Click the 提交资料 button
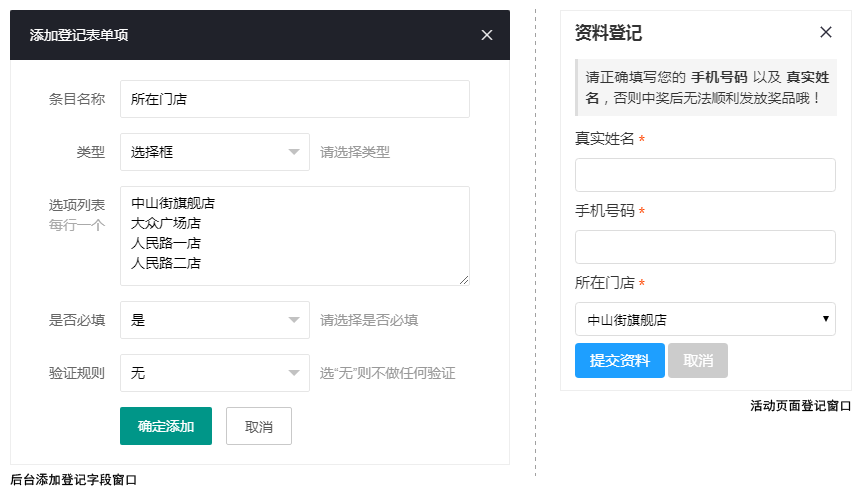This screenshot has width=866, height=501. 620,361
